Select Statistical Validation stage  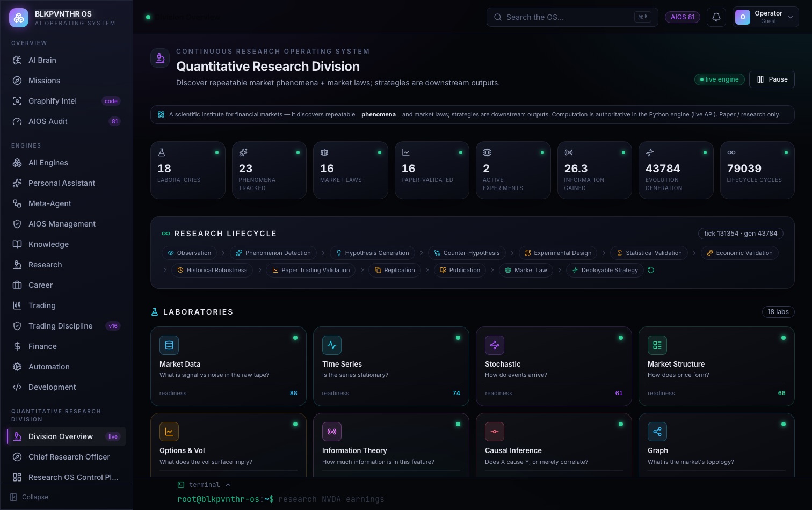click(x=649, y=253)
